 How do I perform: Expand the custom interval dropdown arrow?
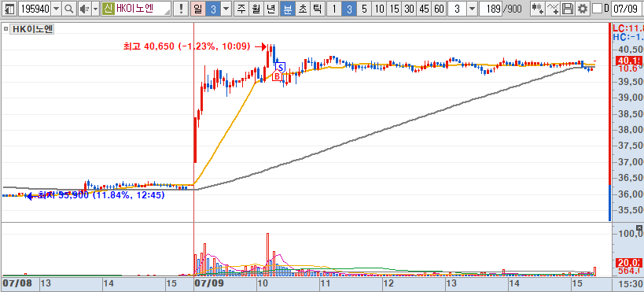(473, 9)
